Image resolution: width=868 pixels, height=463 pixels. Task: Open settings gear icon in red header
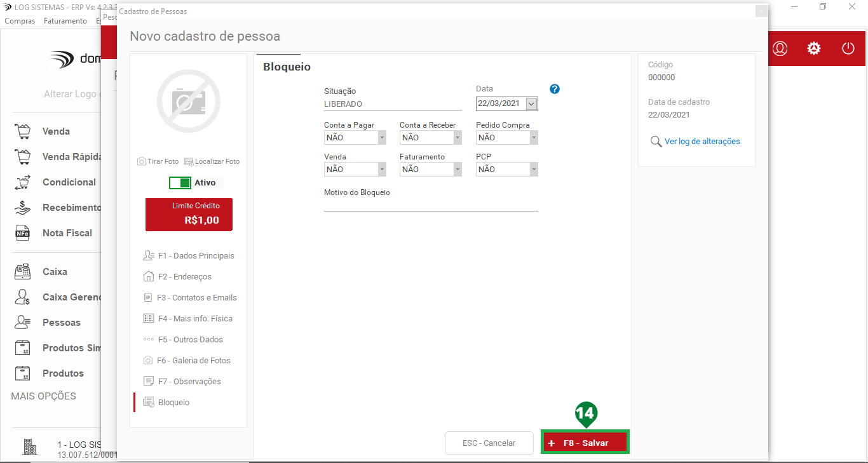point(814,48)
